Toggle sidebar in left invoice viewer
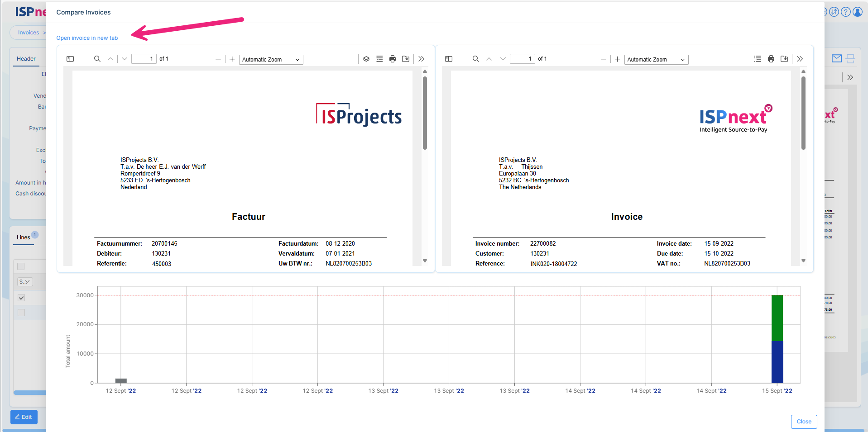This screenshot has width=868, height=432. tap(70, 59)
